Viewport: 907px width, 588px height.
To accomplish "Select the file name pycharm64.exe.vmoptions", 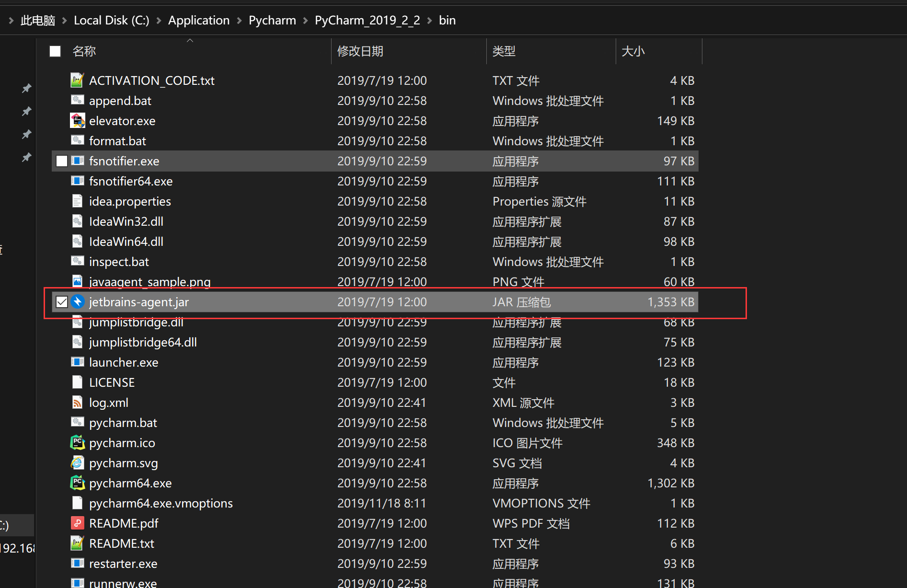I will pos(161,503).
